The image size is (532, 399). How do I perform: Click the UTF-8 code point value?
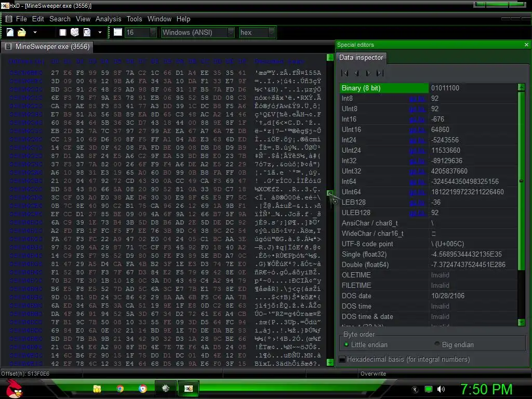(x=447, y=244)
